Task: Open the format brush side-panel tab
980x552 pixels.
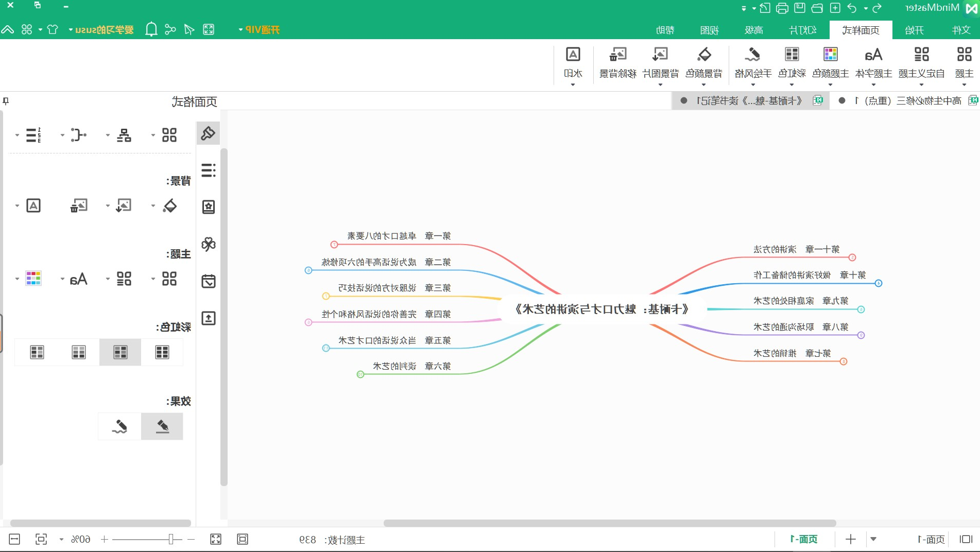Action: (x=208, y=133)
